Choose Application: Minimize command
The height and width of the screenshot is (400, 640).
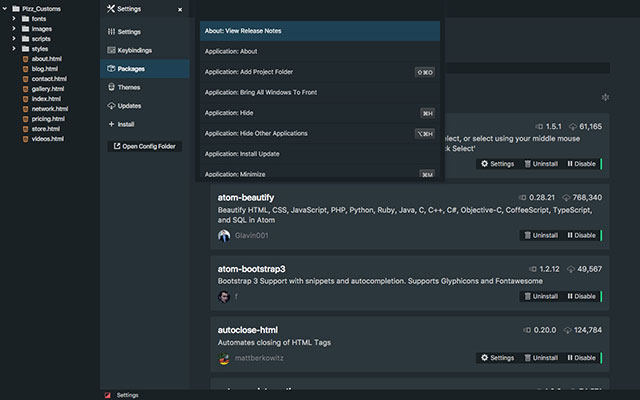coord(320,173)
